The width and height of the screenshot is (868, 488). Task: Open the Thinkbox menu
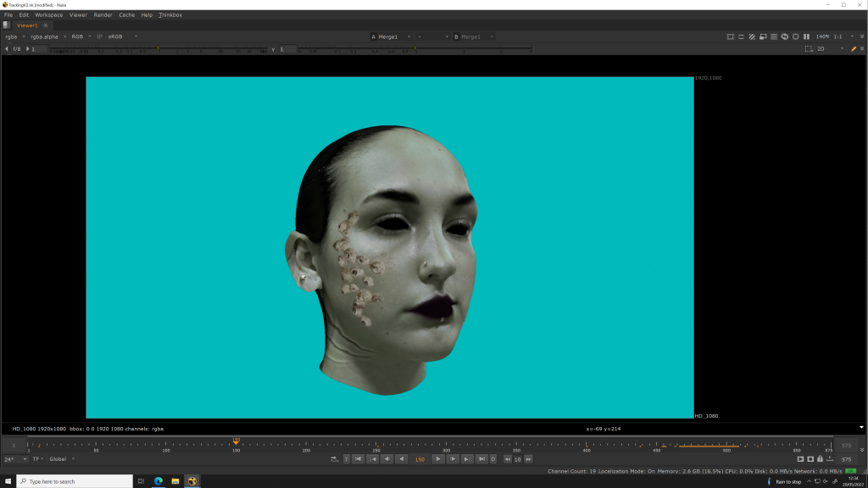tap(170, 15)
